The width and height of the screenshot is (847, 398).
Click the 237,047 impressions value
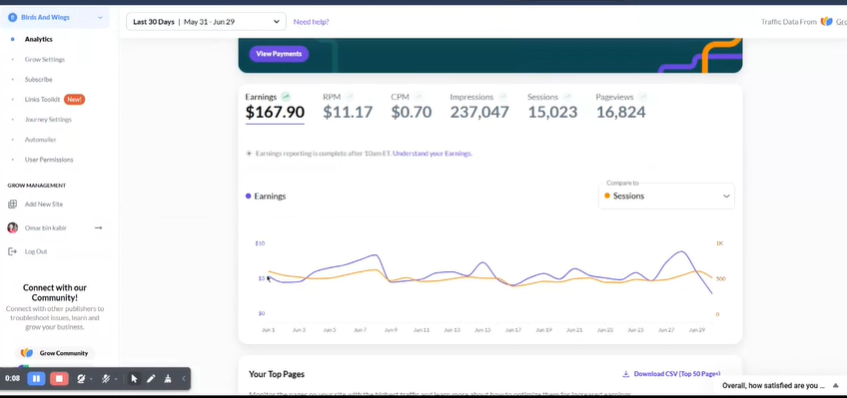point(480,112)
